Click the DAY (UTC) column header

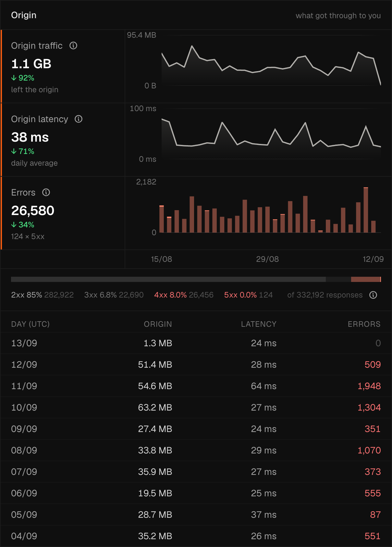click(x=31, y=324)
